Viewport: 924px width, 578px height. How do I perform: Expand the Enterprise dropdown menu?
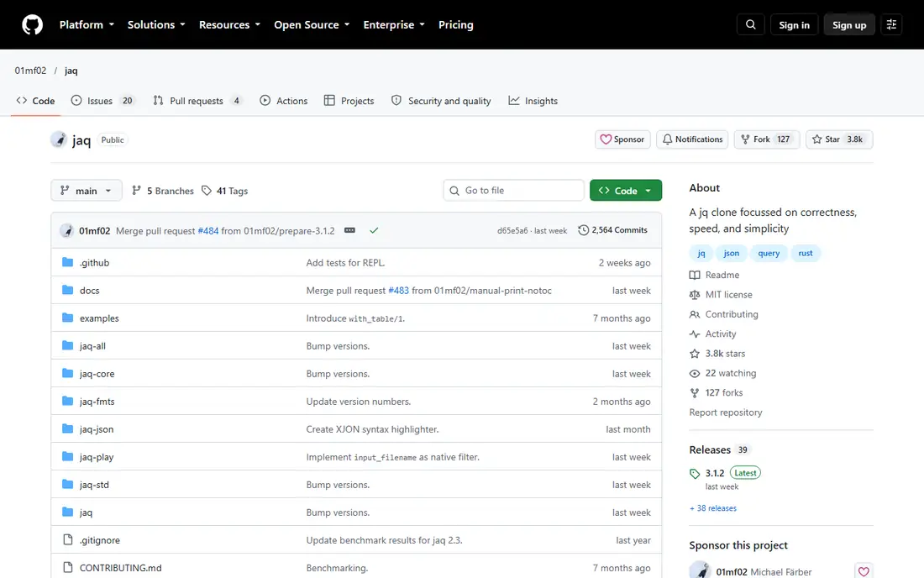(x=394, y=24)
